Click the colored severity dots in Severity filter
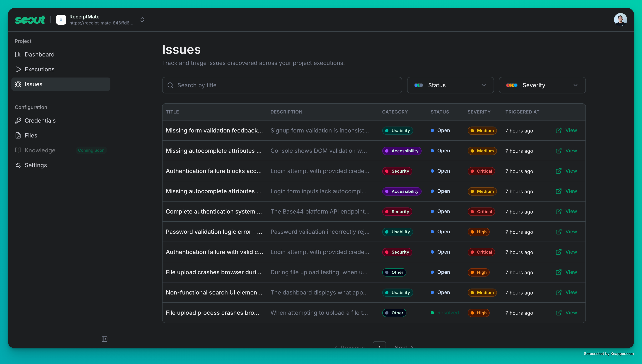The image size is (642, 364). [x=512, y=85]
